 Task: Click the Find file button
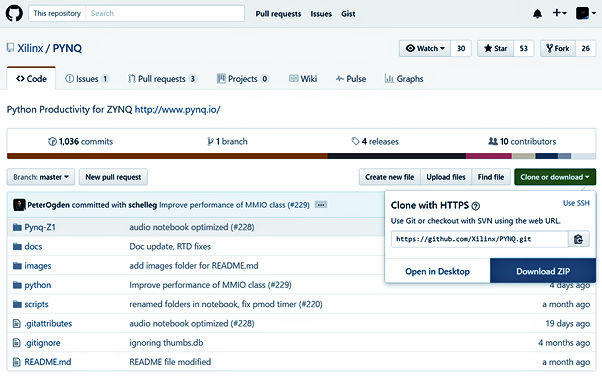(491, 177)
